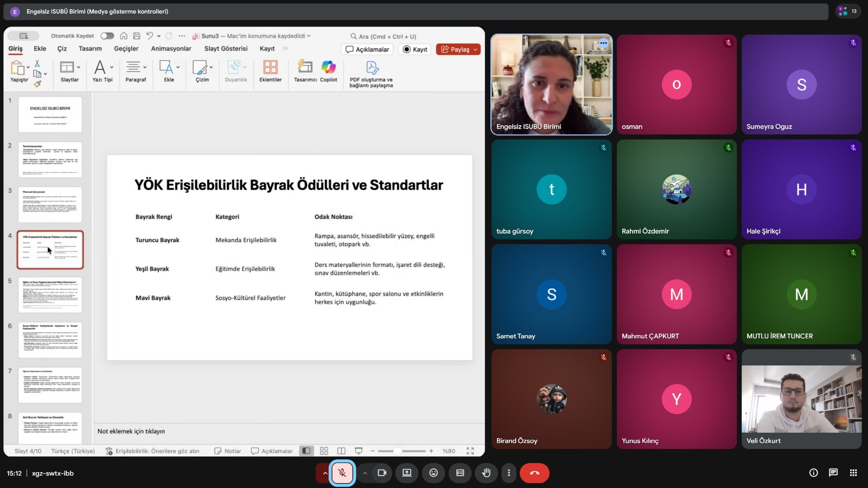This screenshot has width=868, height=488.
Task: Click the Tasarımcı designer icon
Action: (x=305, y=67)
